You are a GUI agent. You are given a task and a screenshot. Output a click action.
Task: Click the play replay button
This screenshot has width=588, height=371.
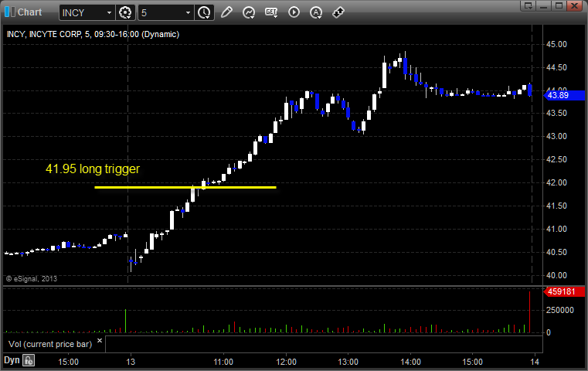click(x=294, y=12)
